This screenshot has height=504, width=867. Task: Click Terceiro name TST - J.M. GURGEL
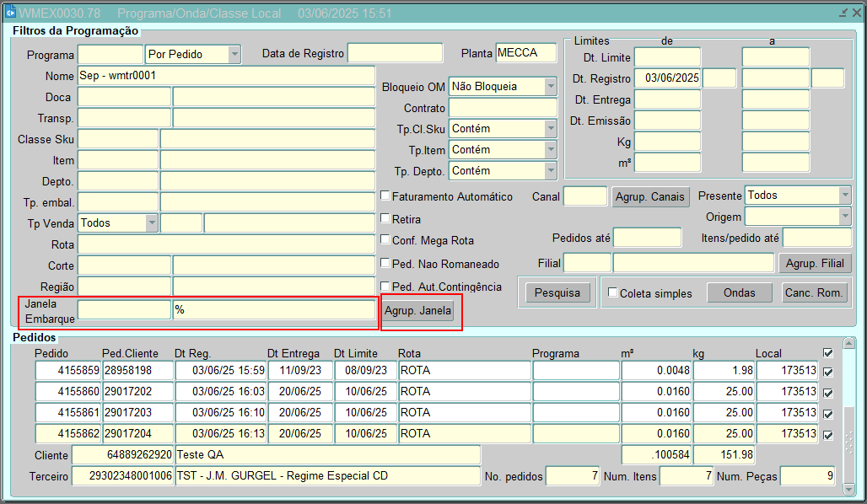click(328, 476)
